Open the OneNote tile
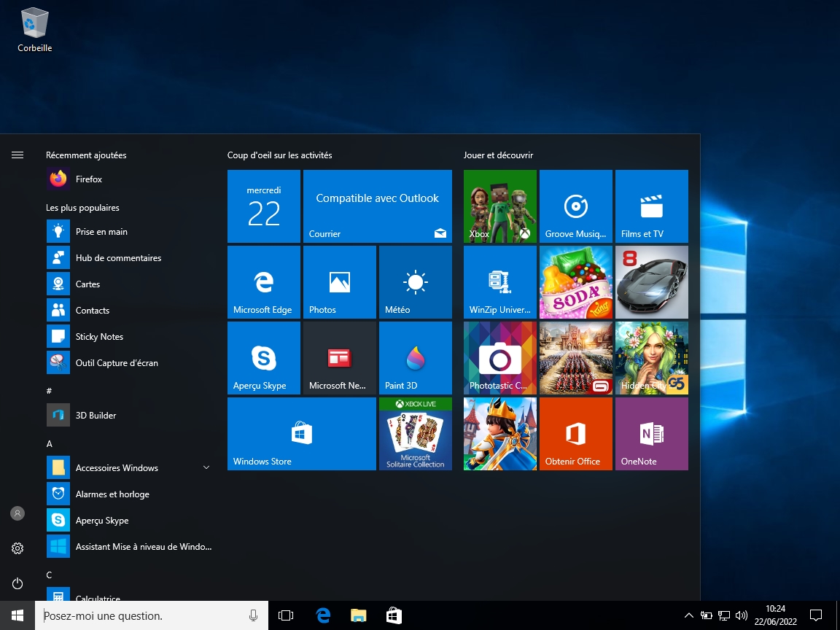Image resolution: width=840 pixels, height=630 pixels. 652,434
